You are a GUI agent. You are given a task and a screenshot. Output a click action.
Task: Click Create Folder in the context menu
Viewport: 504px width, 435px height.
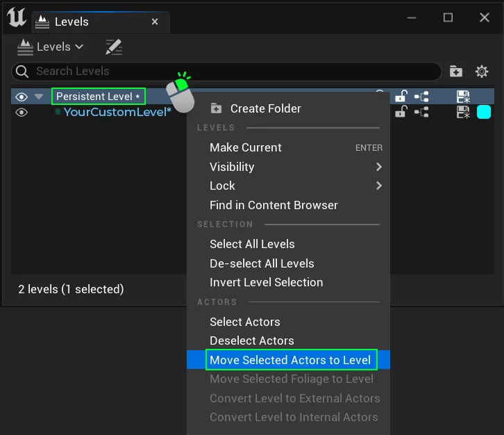pos(265,108)
